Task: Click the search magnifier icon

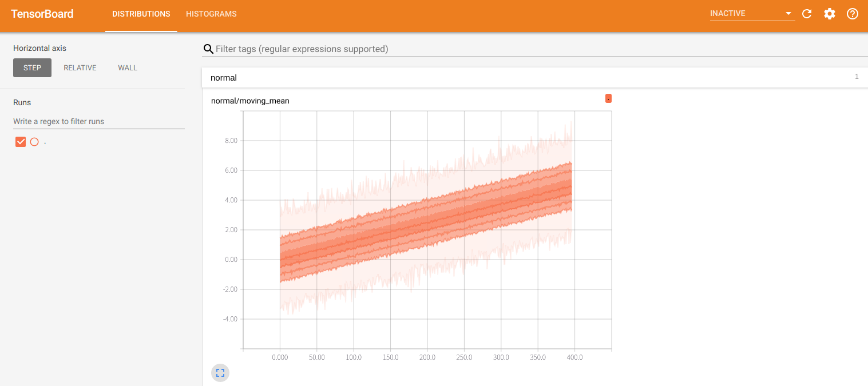Action: point(208,49)
